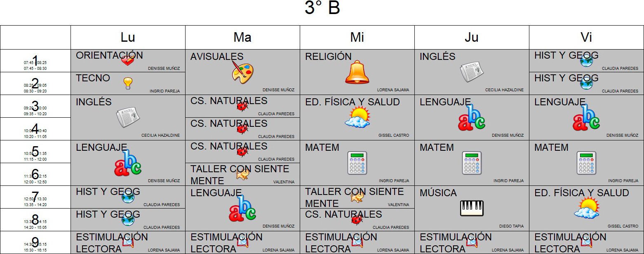This screenshot has width=644, height=254.
Task: Click the light bulb icon in TECNO
Action: point(128,83)
